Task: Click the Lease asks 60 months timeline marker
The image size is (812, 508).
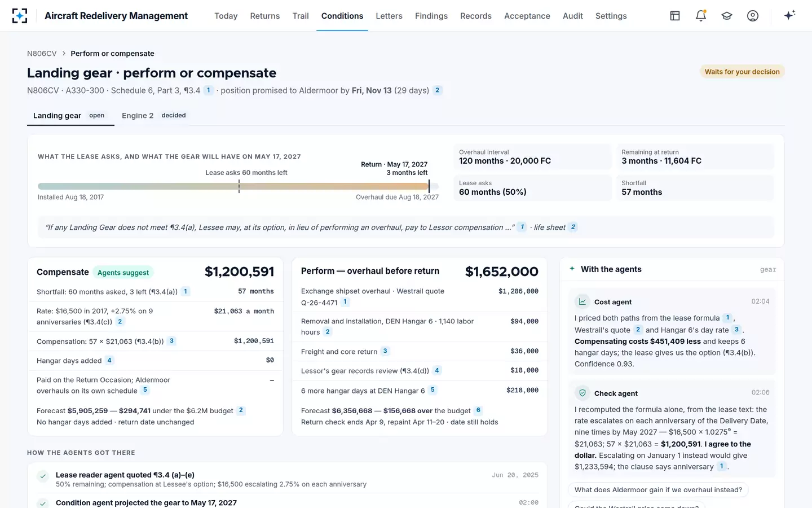Action: coord(239,186)
